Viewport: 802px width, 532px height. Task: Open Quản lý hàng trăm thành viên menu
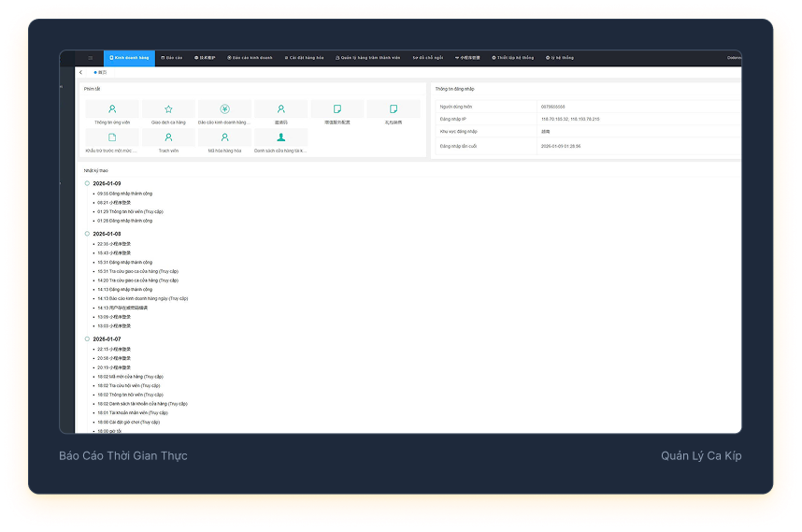pos(368,58)
